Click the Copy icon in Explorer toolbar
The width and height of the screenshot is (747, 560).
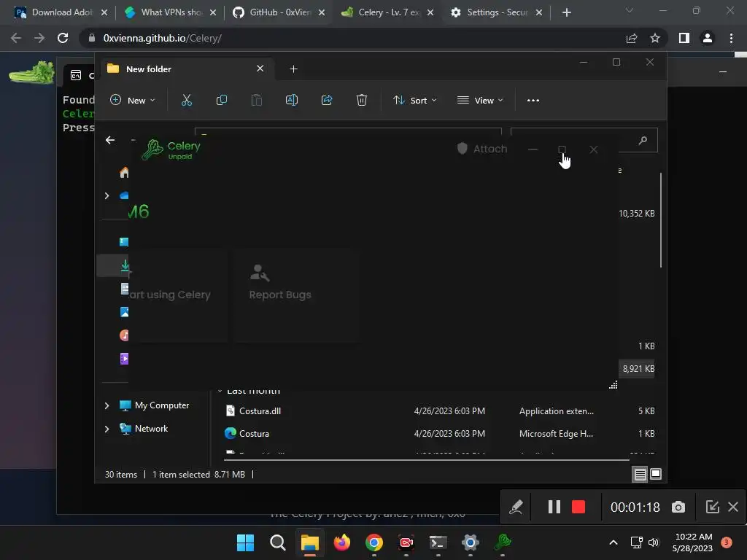pos(222,100)
